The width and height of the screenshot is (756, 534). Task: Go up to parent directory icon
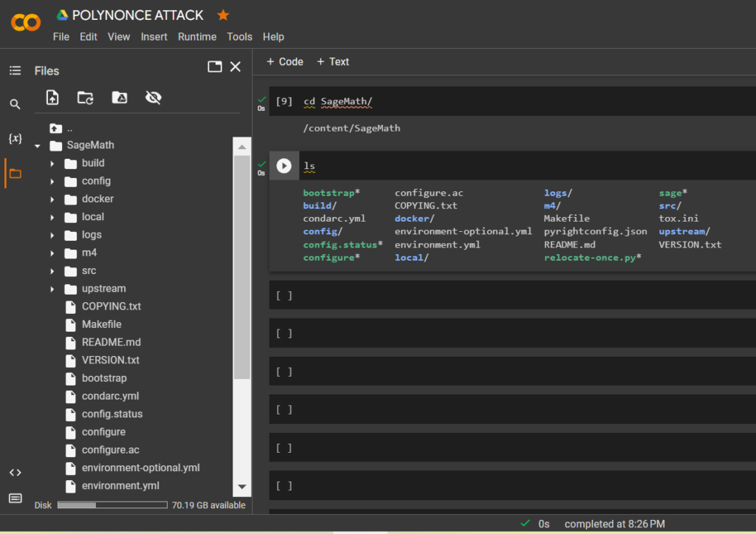pos(56,129)
